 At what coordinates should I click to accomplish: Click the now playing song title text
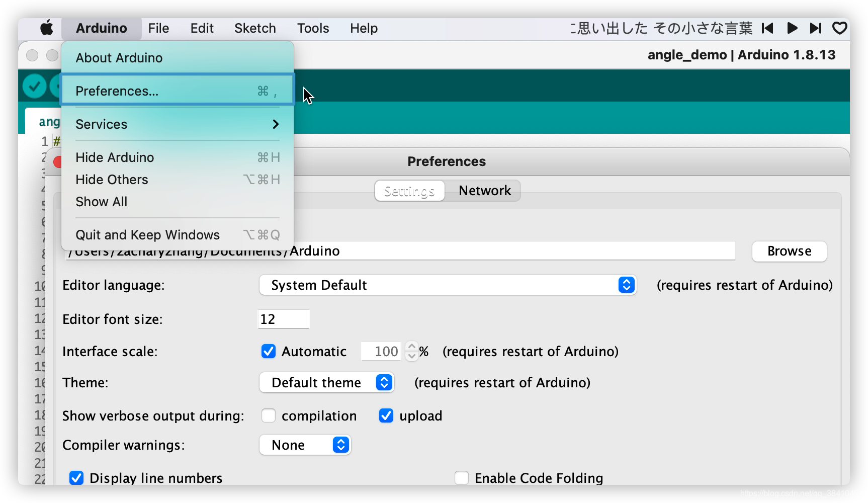coord(662,28)
